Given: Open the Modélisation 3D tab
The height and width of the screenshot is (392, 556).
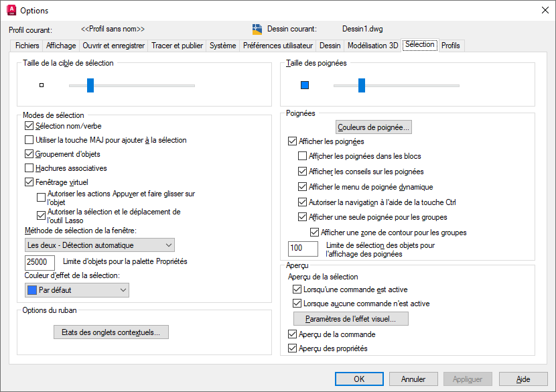Looking at the screenshot, I should 373,46.
